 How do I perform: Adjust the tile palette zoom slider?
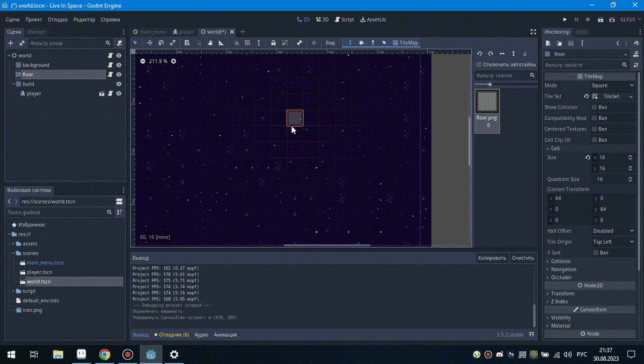[490, 84]
